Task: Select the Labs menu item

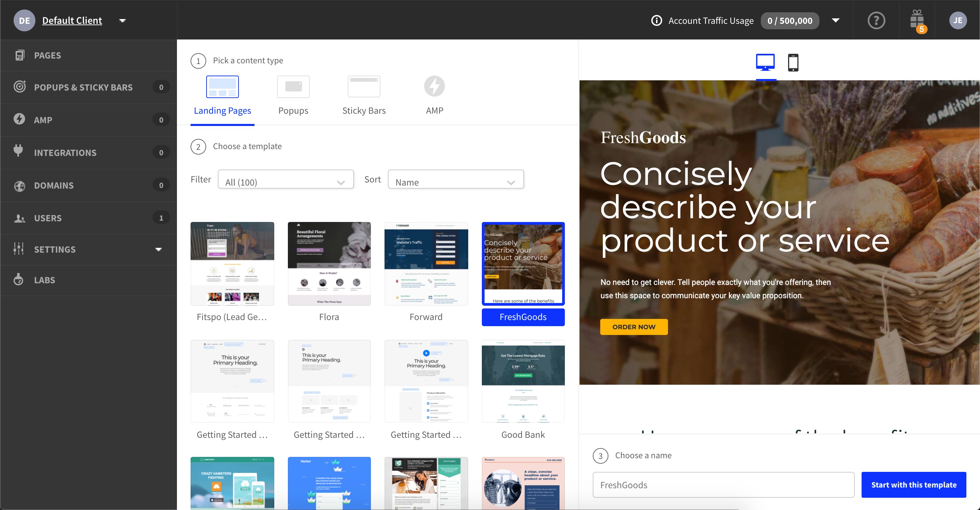Action: (x=44, y=280)
